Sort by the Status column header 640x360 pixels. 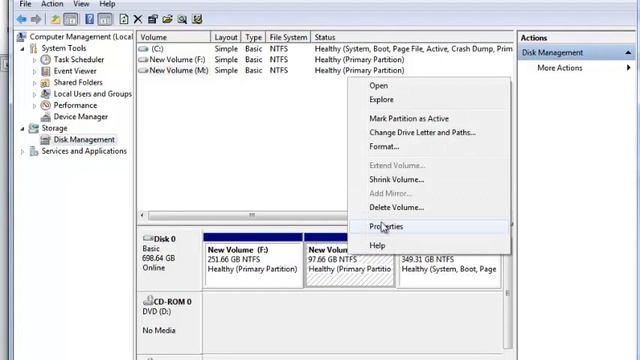(412, 37)
